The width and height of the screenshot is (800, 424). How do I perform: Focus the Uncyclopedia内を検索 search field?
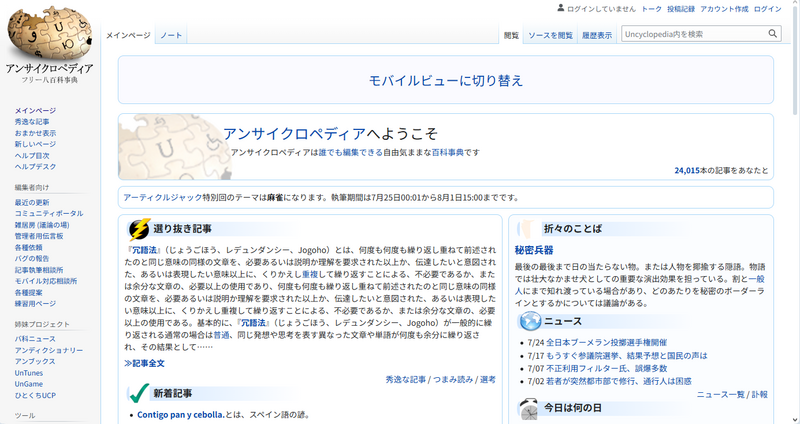[692, 34]
